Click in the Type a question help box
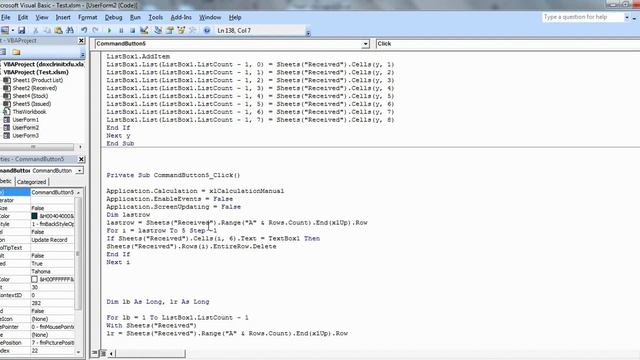This screenshot has width=640, height=360. (x=582, y=17)
